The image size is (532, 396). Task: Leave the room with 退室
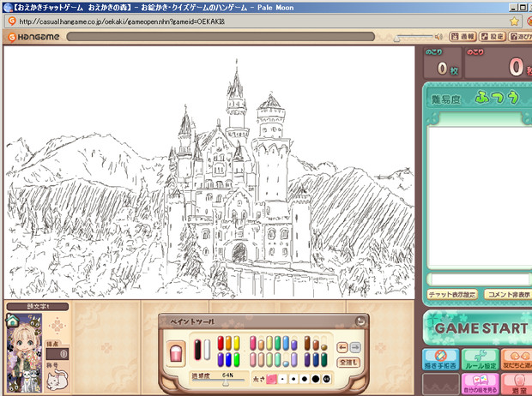(x=517, y=384)
